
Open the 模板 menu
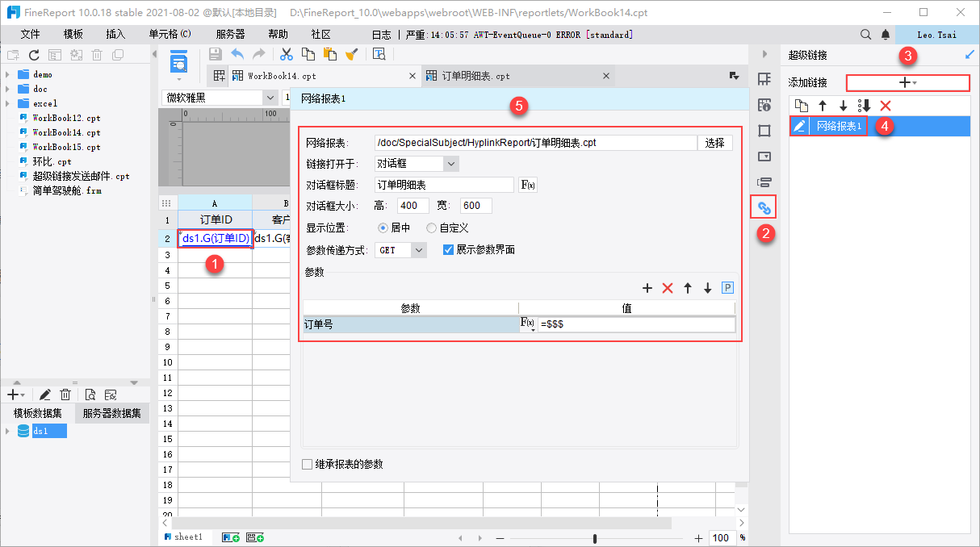coord(73,35)
